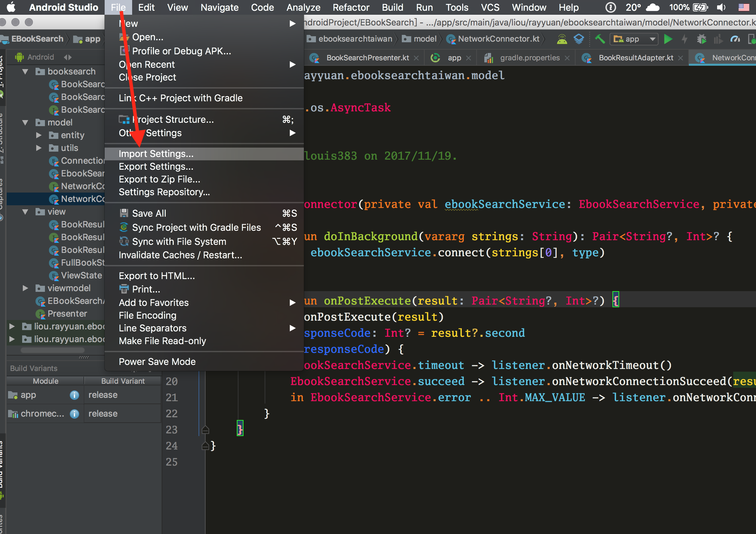Screen dimensions: 756x534
Task: Click the Build Variant column header
Action: point(123,381)
